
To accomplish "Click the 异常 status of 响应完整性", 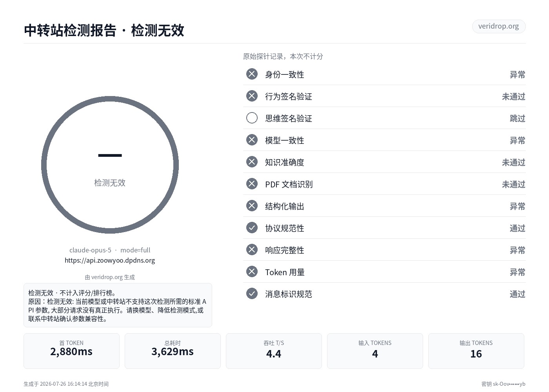I will tap(517, 250).
